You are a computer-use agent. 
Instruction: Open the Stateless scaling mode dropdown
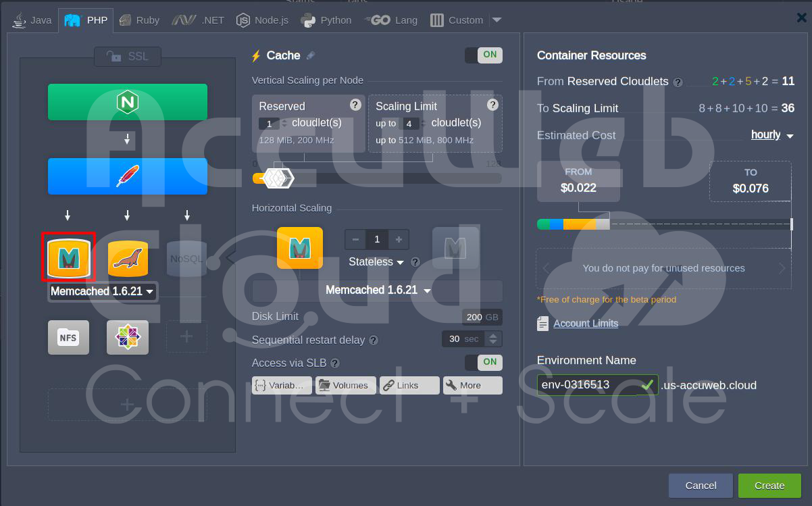376,262
